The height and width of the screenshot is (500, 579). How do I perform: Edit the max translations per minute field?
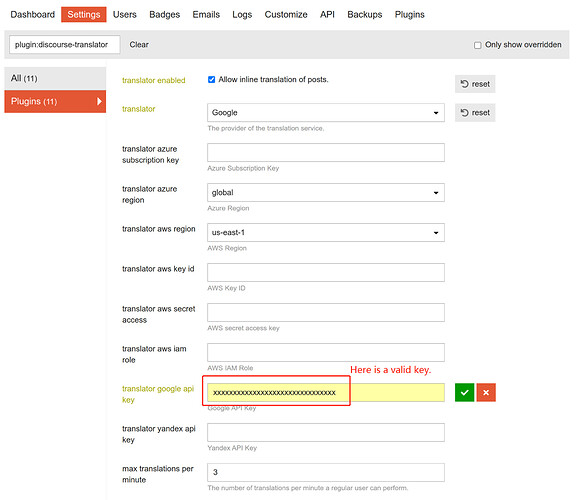point(326,472)
